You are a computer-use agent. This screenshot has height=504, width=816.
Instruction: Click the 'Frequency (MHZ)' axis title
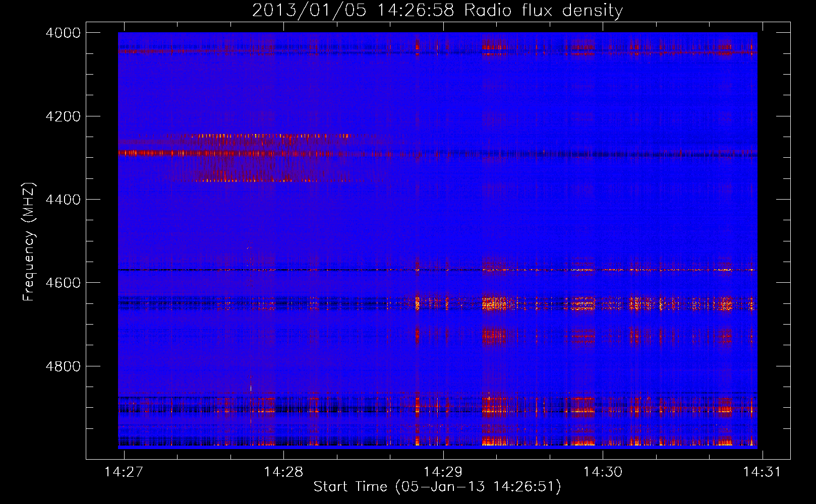[29, 242]
